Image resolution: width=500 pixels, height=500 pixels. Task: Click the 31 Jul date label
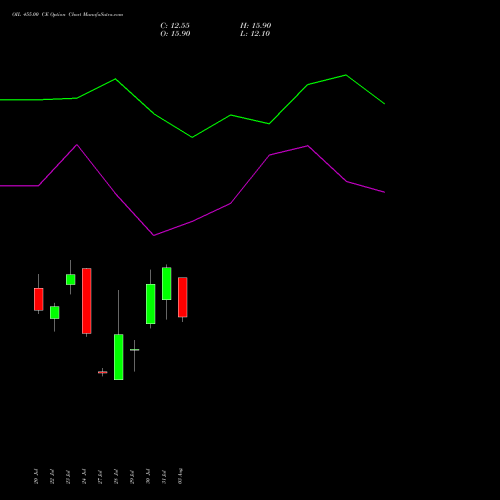click(x=164, y=476)
